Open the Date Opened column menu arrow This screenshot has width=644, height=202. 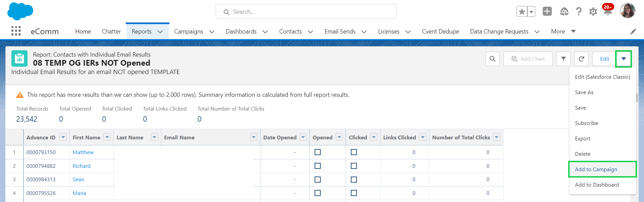pos(303,137)
